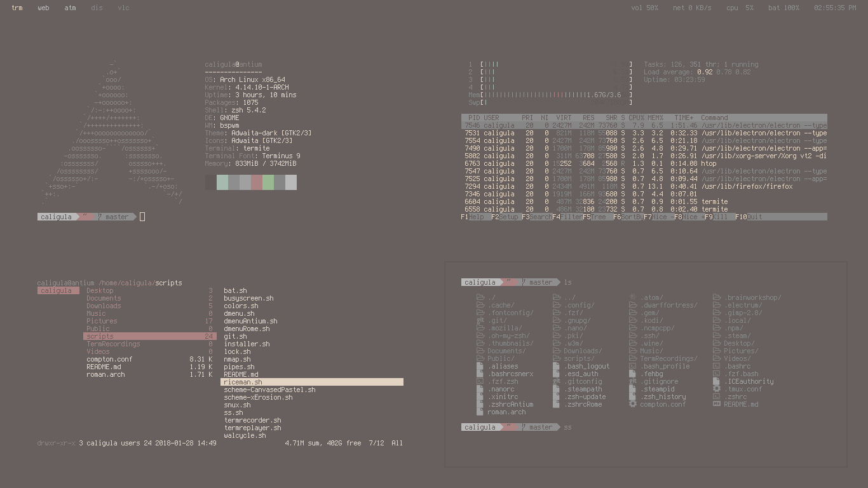Viewport: 868px width, 488px height.
Task: Switch to the web workspace
Action: (x=43, y=8)
